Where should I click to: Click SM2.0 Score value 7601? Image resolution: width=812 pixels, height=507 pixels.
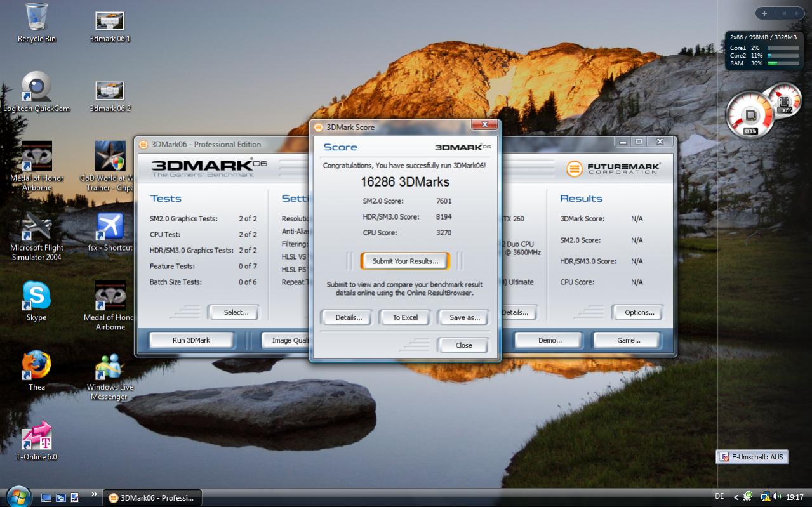[x=444, y=201]
